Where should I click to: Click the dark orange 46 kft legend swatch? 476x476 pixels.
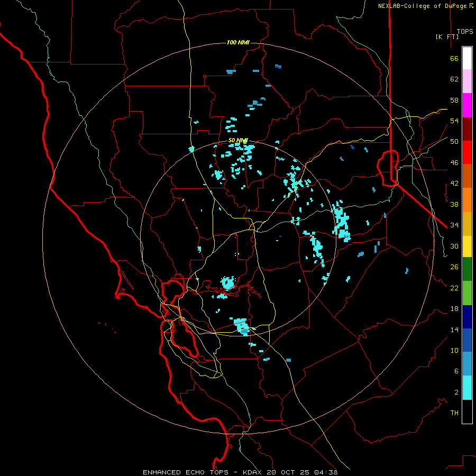(x=467, y=176)
